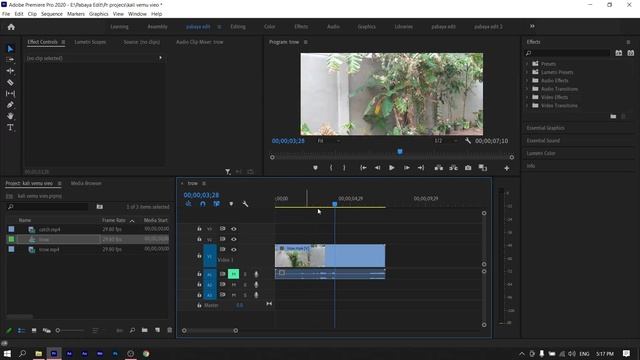
Task: Play the sequence in Program monitor
Action: click(x=391, y=168)
